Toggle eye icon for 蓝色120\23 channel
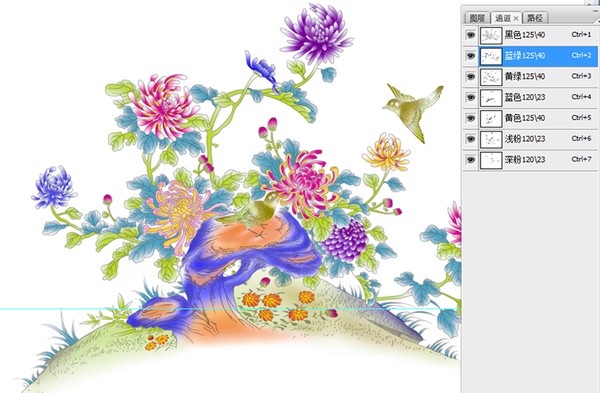 coord(470,97)
